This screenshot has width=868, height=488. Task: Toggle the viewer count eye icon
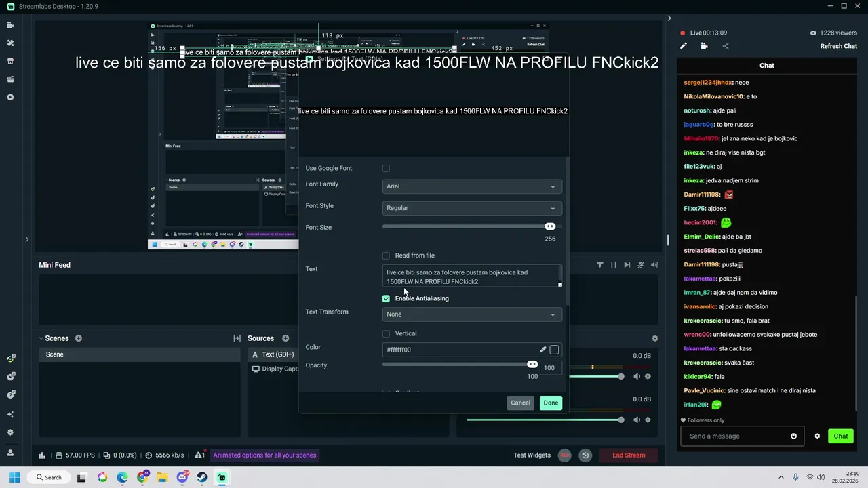[x=813, y=33]
